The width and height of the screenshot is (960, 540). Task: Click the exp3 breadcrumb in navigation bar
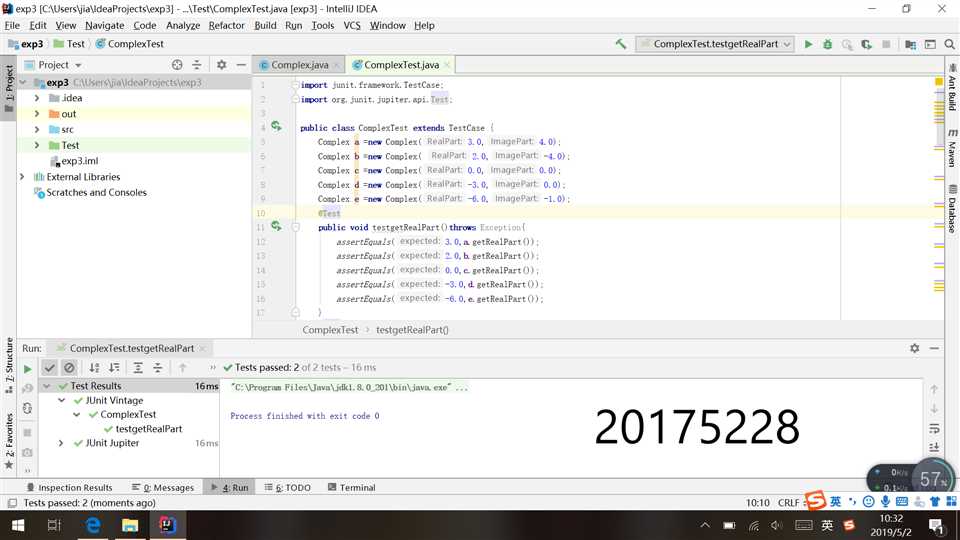(x=26, y=44)
